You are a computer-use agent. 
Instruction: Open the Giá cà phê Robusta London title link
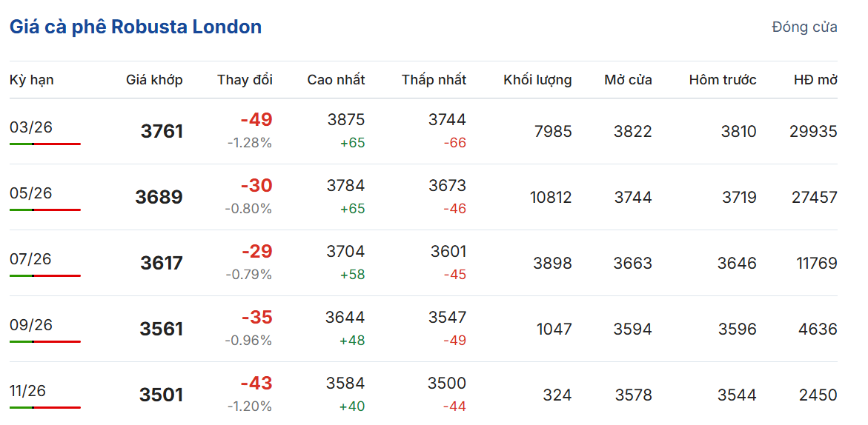(136, 27)
